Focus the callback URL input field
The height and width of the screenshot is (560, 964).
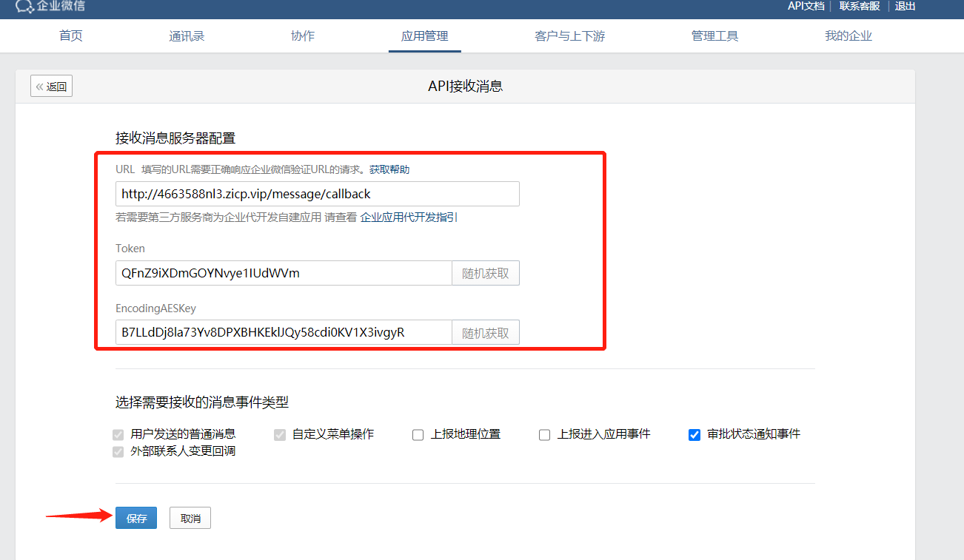click(318, 194)
